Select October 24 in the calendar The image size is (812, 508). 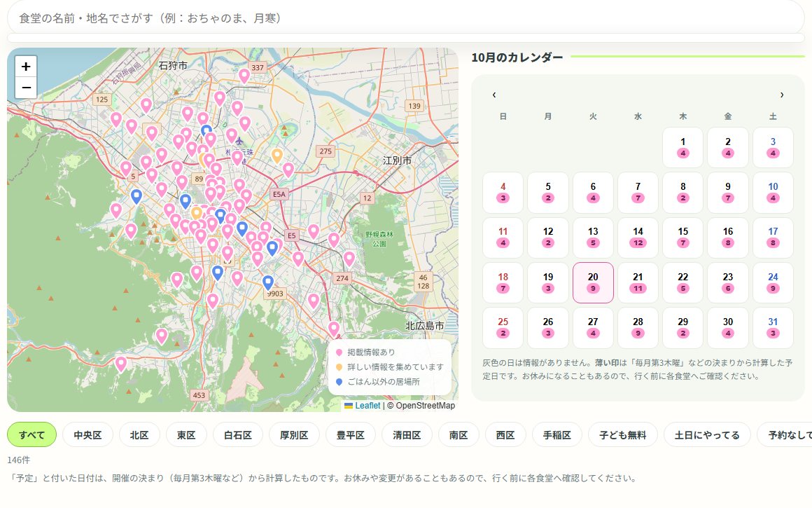point(773,282)
